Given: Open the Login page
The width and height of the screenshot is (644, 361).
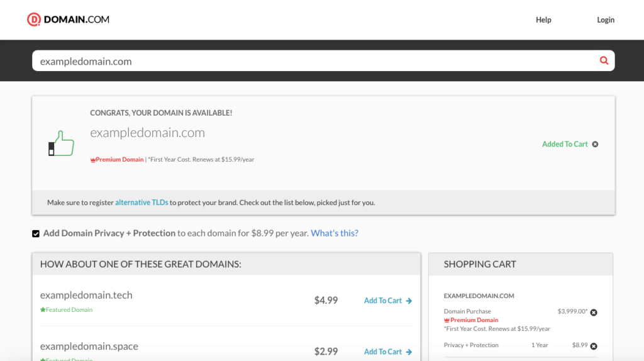Looking at the screenshot, I should point(605,19).
